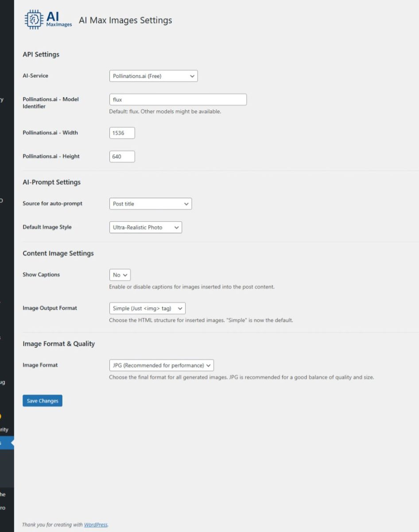Expand the Source for auto-prompt dropdown
This screenshot has height=532, width=419.
coord(150,204)
